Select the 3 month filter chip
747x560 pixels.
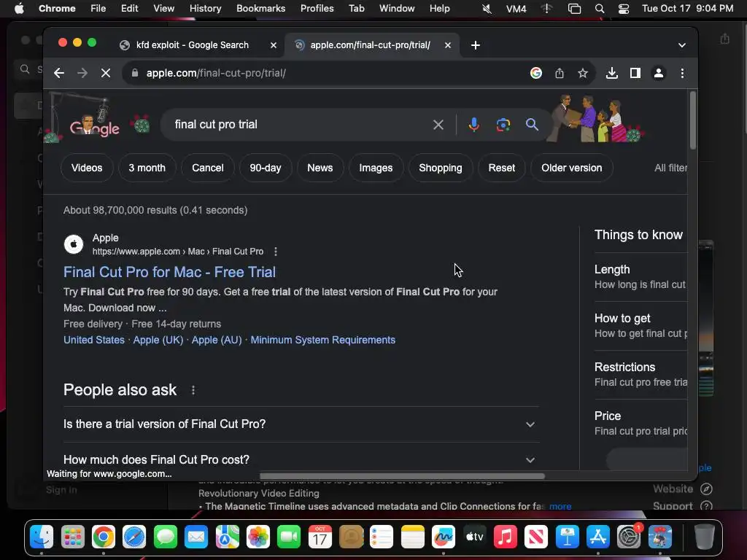(x=147, y=168)
